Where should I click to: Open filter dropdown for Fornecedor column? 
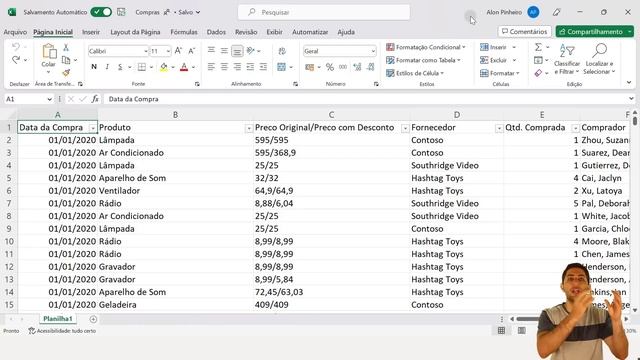tap(499, 129)
